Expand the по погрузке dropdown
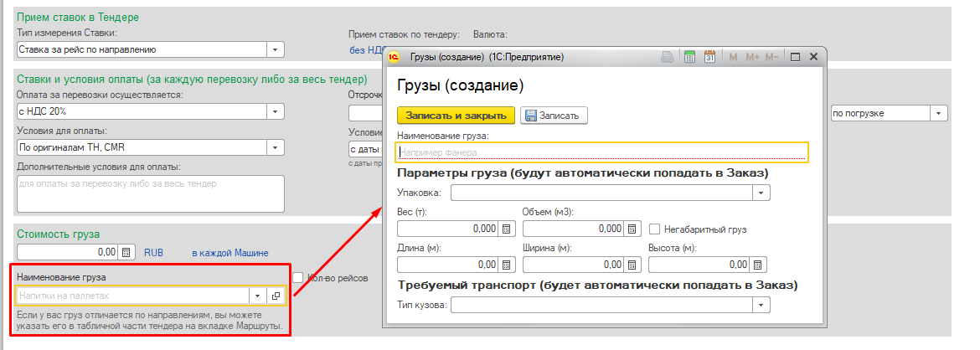The height and width of the screenshot is (350, 980). [939, 114]
